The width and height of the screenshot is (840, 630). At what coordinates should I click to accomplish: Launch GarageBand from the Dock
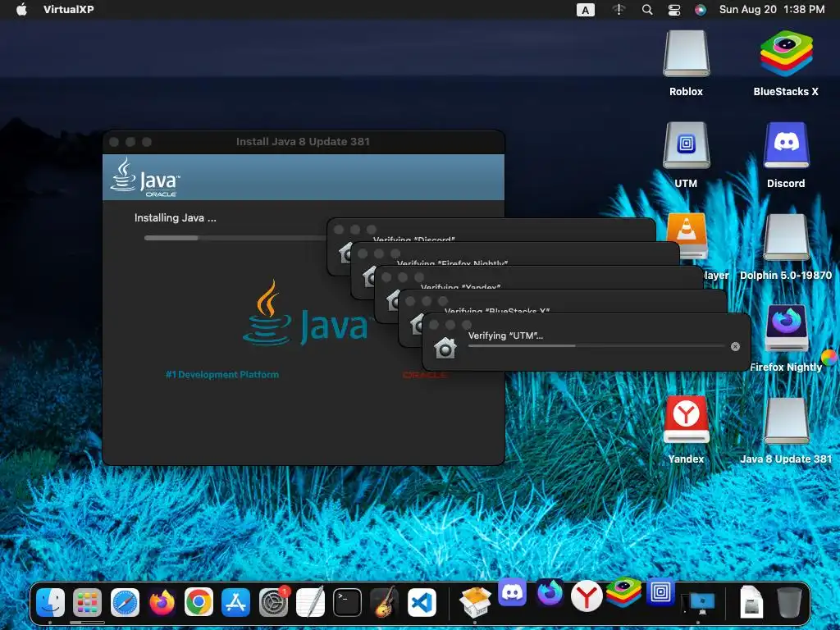click(385, 602)
